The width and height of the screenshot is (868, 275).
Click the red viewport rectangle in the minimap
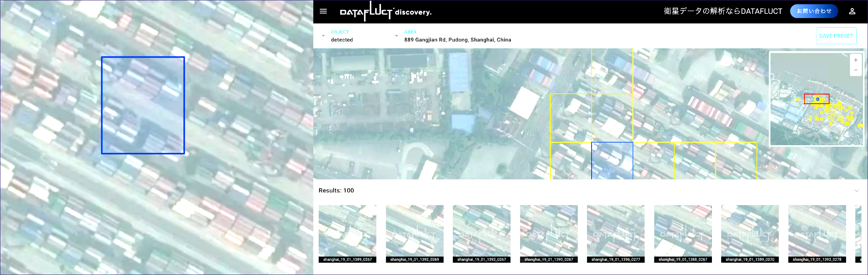(x=816, y=99)
